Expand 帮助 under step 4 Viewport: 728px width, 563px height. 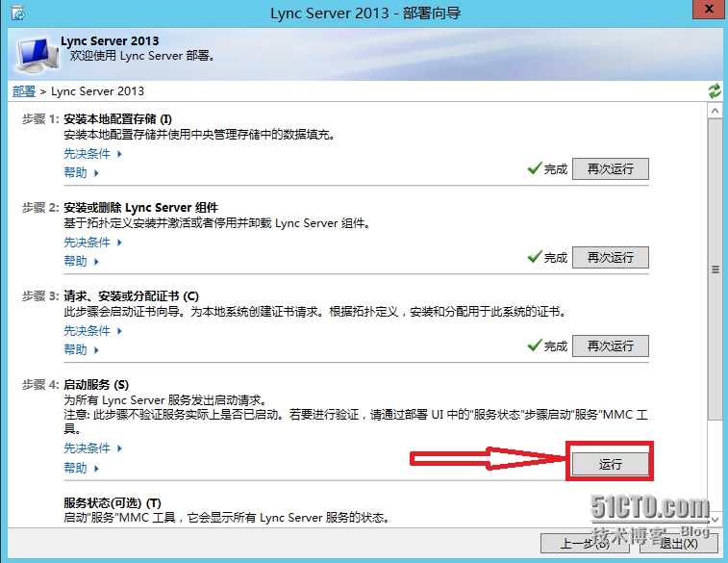tap(81, 468)
